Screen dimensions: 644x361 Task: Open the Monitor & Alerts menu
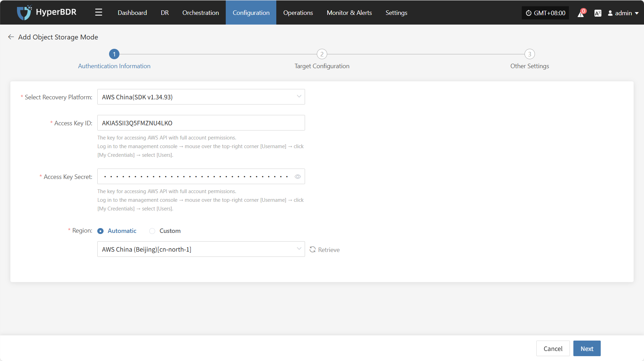(x=349, y=12)
